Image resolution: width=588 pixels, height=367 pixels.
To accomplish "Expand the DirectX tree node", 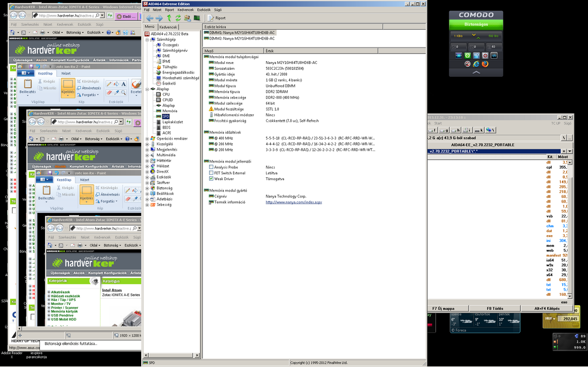I will [147, 172].
